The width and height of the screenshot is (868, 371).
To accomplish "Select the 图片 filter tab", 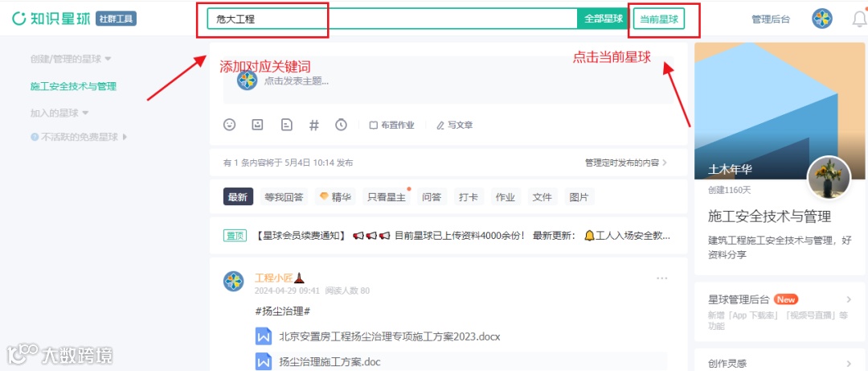I will 579,197.
